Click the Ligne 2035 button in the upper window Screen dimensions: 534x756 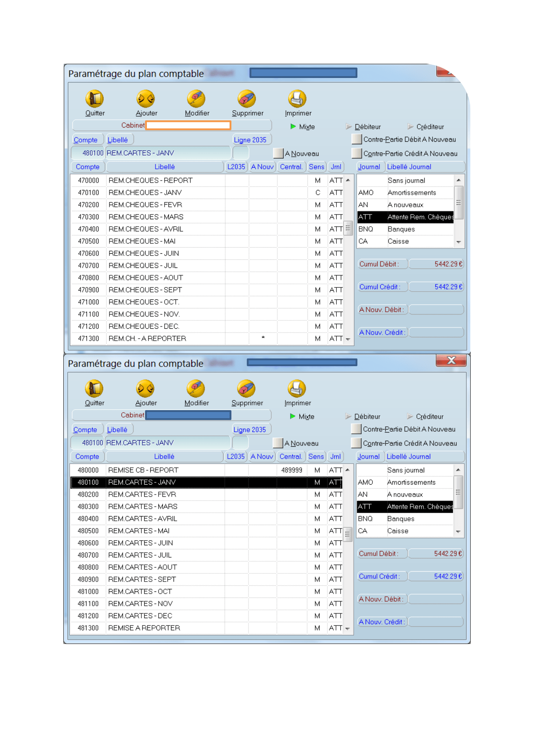tap(250, 140)
